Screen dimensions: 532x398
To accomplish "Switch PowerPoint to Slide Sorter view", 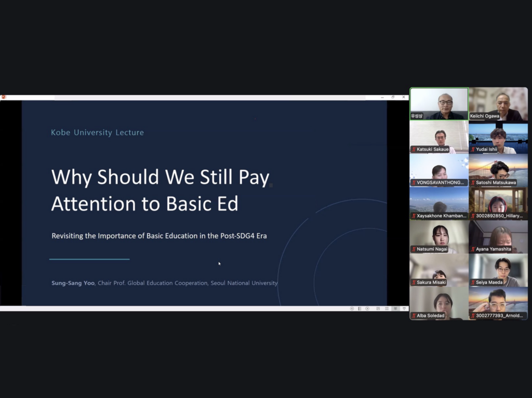I will pyautogui.click(x=387, y=309).
